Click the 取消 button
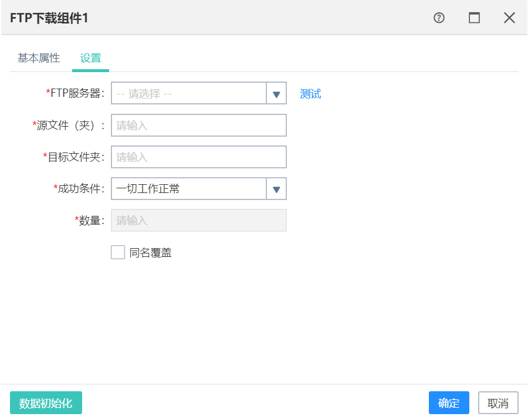This screenshot has width=528, height=420. pyautogui.click(x=498, y=403)
